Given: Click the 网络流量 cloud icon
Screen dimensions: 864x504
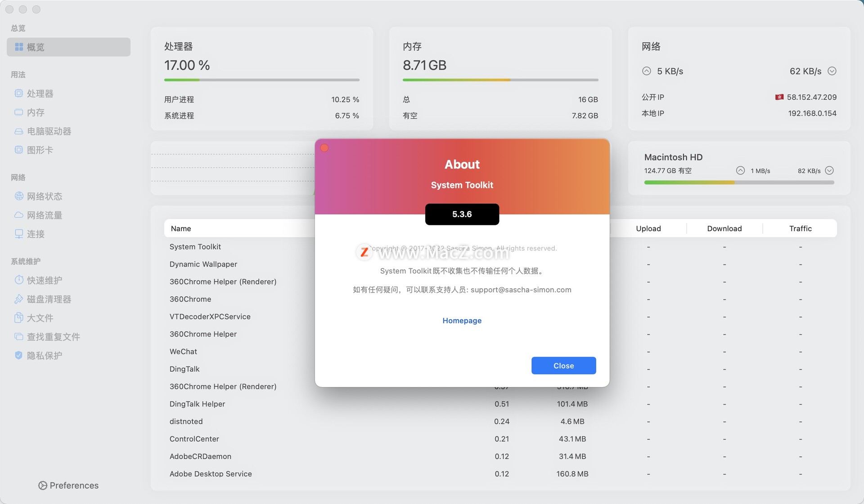Looking at the screenshot, I should click(18, 215).
